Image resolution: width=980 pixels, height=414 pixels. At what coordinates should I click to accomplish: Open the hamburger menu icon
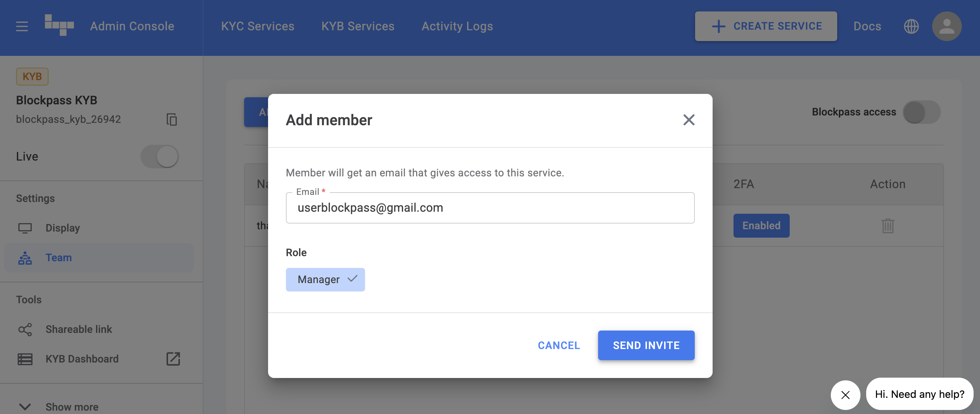pyautogui.click(x=22, y=26)
